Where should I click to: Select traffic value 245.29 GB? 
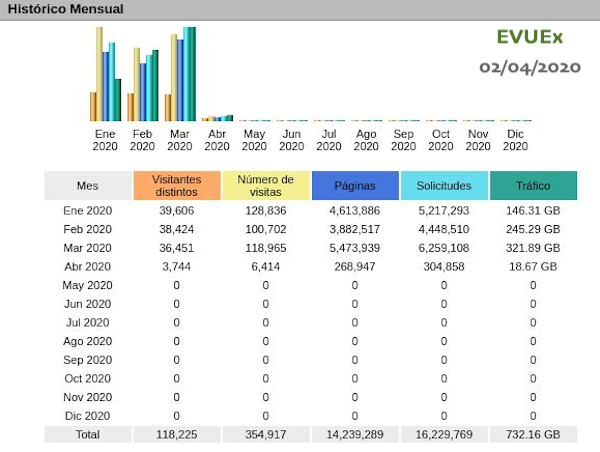(x=533, y=229)
